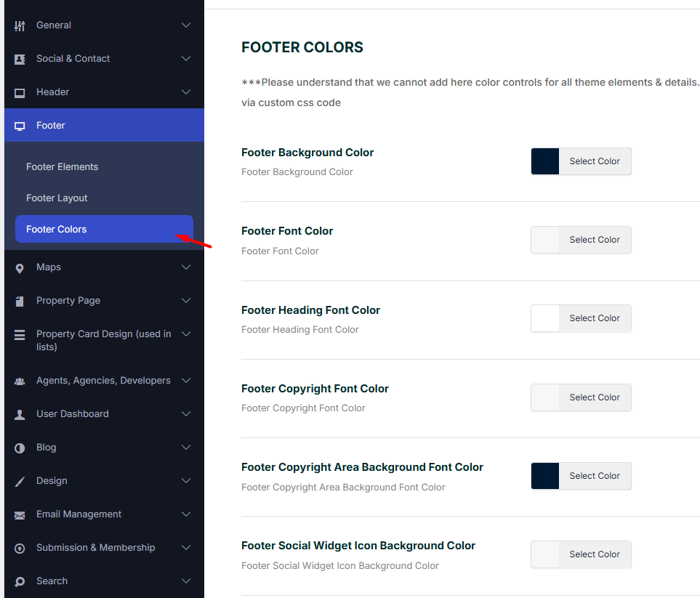Image resolution: width=700 pixels, height=598 pixels.
Task: Click the User Dashboard person icon
Action: click(20, 414)
